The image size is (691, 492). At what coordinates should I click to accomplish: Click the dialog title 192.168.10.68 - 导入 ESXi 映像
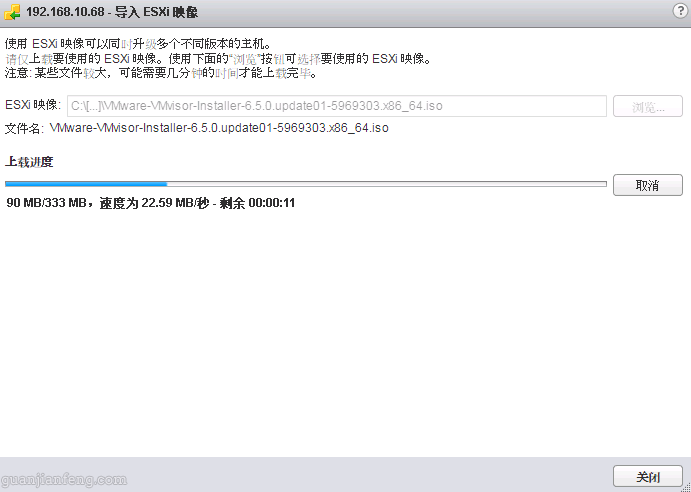112,12
